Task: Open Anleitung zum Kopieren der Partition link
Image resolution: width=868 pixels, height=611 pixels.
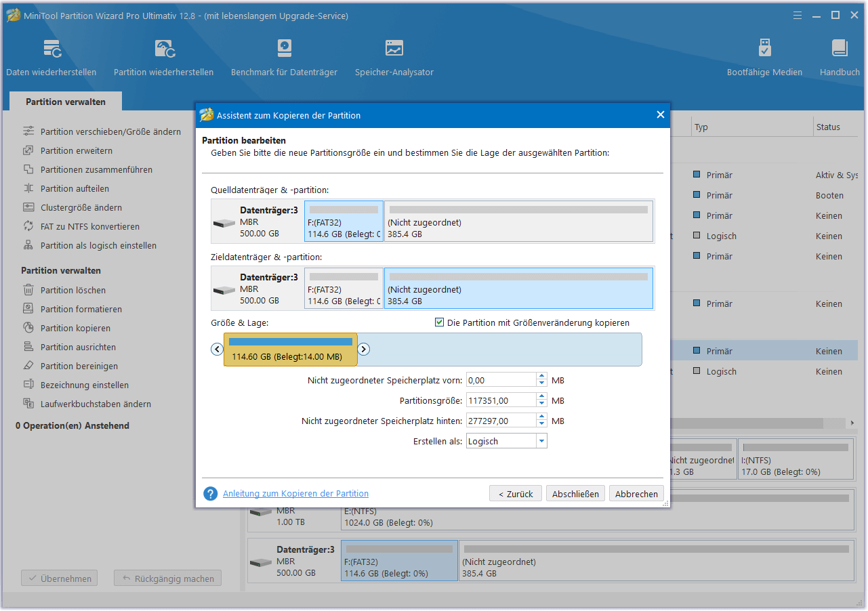Action: 295,494
